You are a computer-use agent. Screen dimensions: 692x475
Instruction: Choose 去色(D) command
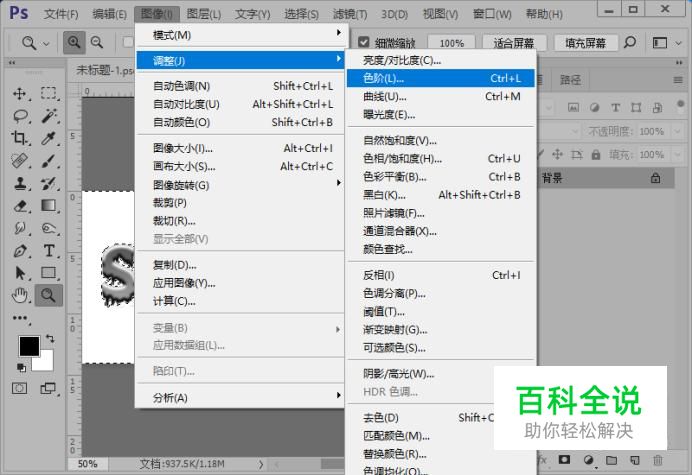(x=421, y=418)
